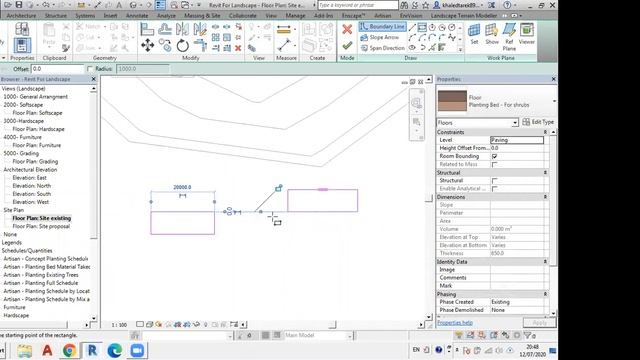The height and width of the screenshot is (360, 640).
Task: Toggle the Structural checkbox
Action: [494, 180]
